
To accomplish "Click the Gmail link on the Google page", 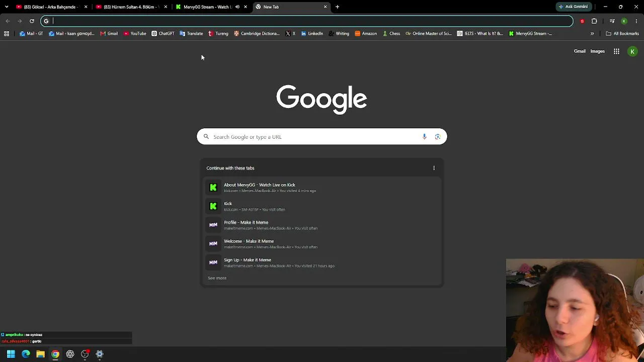I will [x=580, y=51].
